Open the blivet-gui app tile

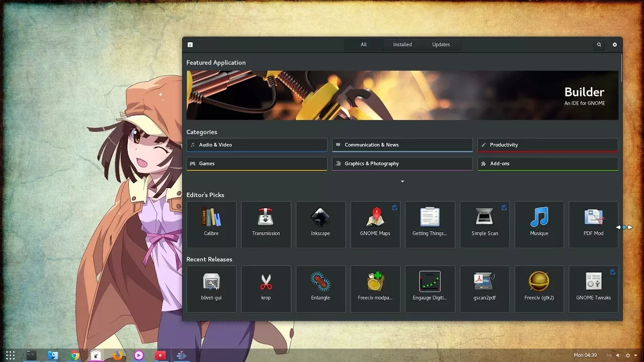click(x=211, y=289)
